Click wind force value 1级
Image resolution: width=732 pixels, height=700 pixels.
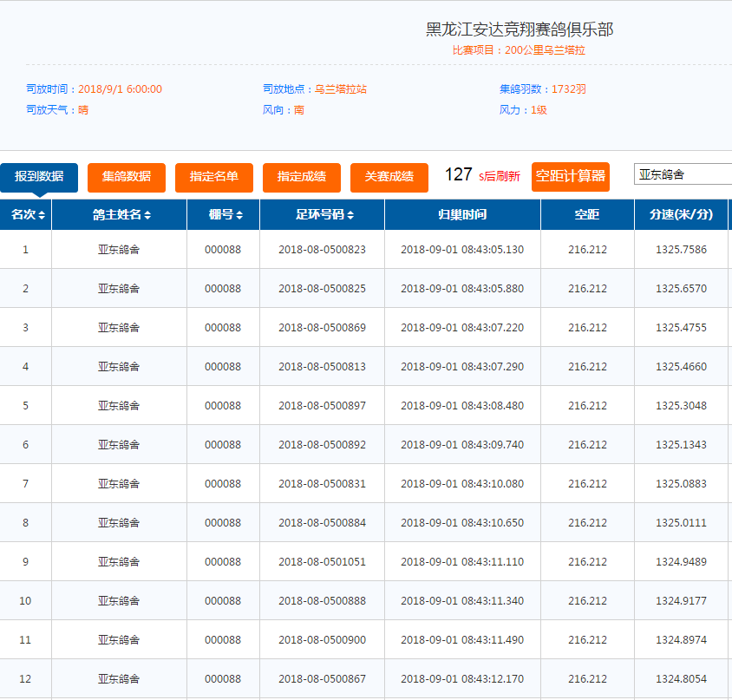point(539,110)
